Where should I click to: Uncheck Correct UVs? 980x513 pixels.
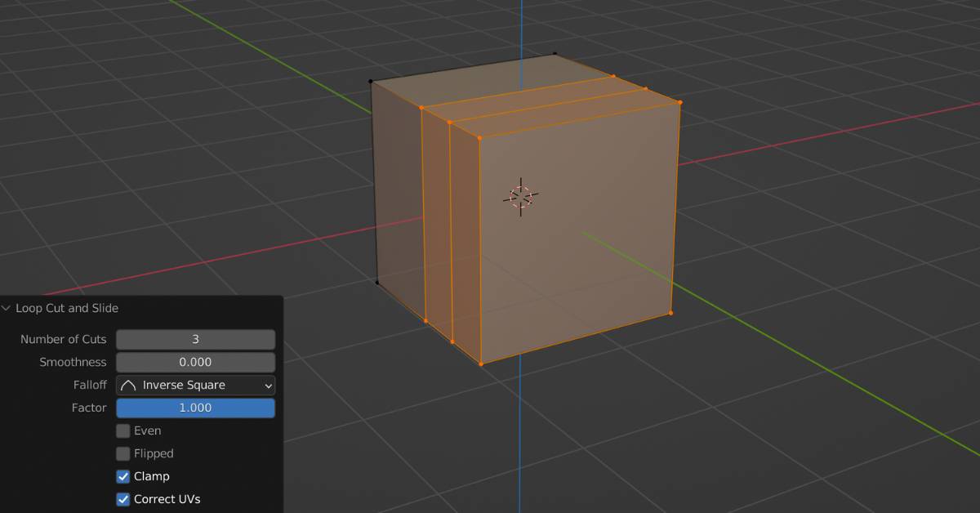click(122, 499)
